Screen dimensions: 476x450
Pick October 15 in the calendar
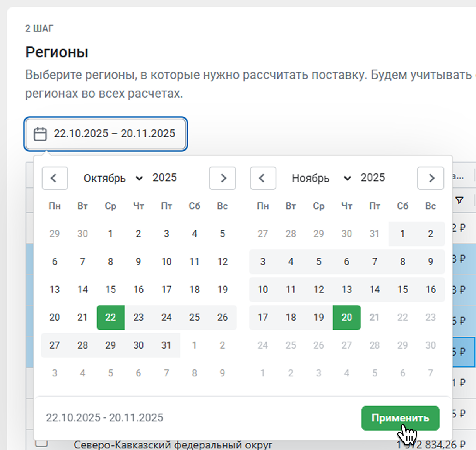(x=110, y=290)
